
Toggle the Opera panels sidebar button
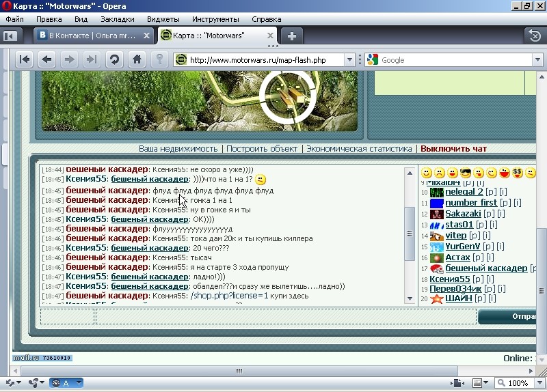[10, 36]
